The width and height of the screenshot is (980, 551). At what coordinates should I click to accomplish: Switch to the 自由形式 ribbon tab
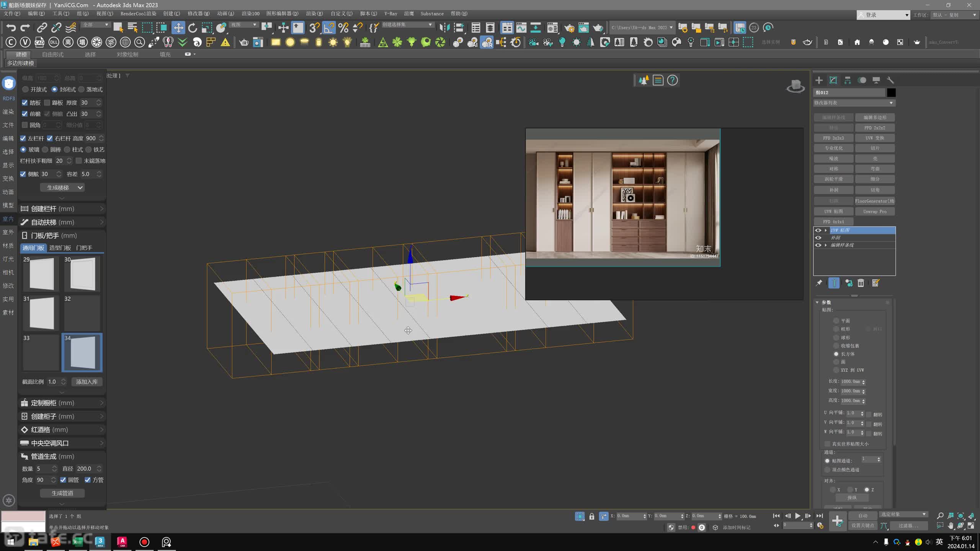(53, 54)
